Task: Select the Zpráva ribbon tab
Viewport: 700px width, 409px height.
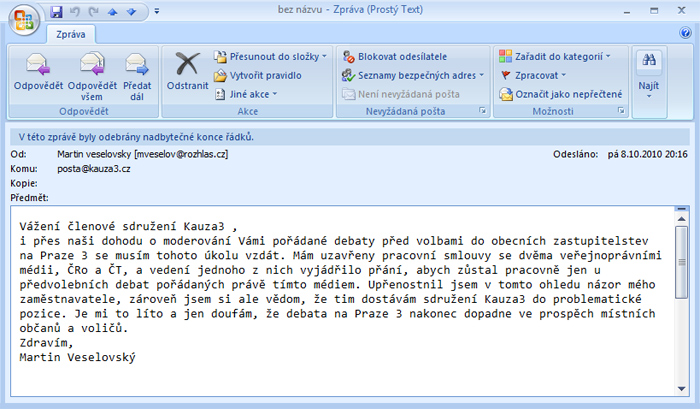Action: pos(69,34)
